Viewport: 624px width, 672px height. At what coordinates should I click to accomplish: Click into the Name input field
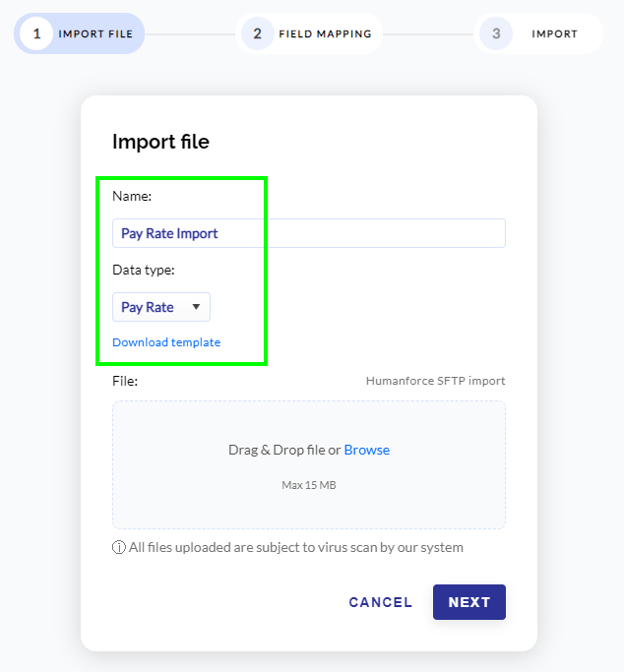click(x=309, y=233)
